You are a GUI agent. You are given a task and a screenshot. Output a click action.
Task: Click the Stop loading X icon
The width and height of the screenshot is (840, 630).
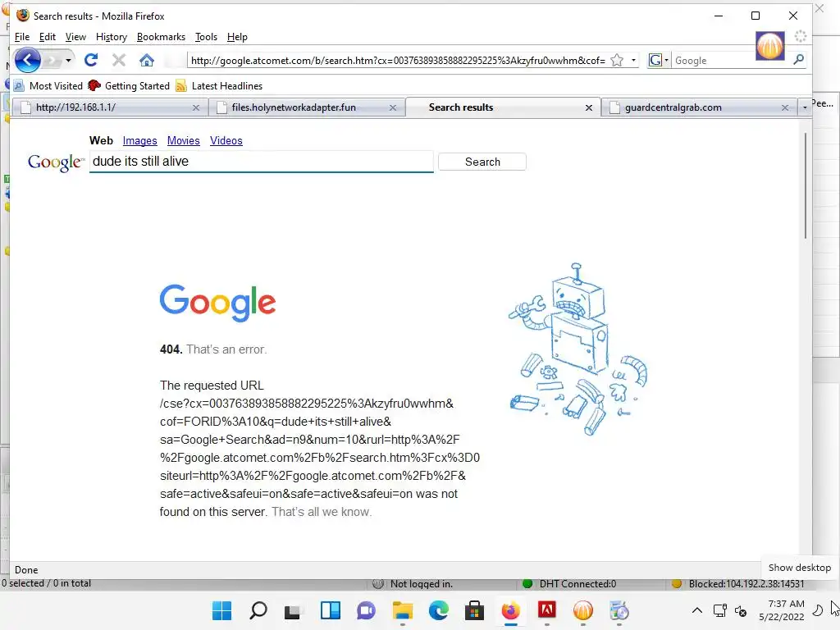tap(119, 60)
